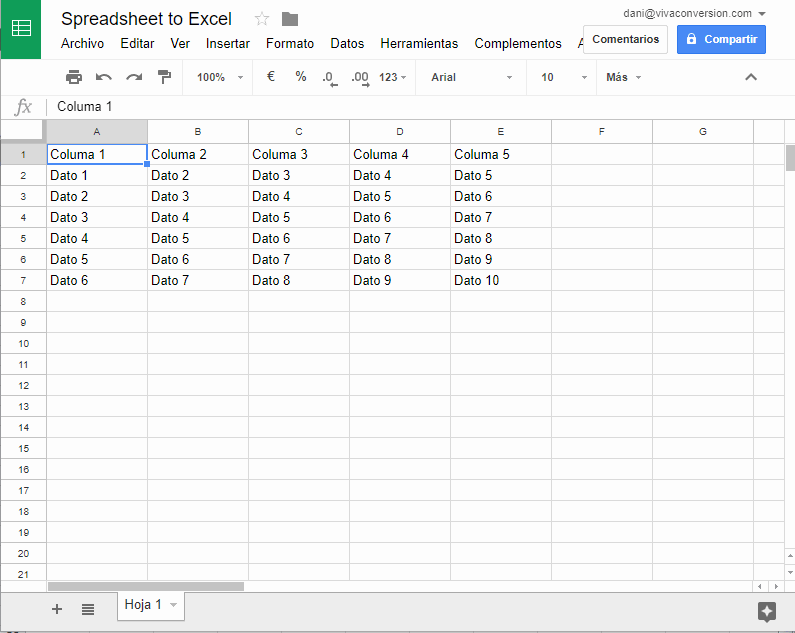Format as currency with euro icon
The image size is (795, 633).
[271, 77]
